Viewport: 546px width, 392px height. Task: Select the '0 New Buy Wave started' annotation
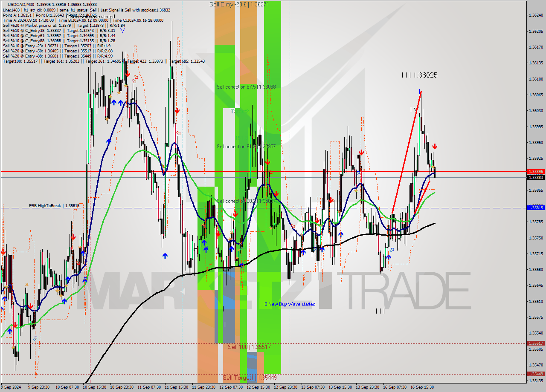click(x=290, y=304)
